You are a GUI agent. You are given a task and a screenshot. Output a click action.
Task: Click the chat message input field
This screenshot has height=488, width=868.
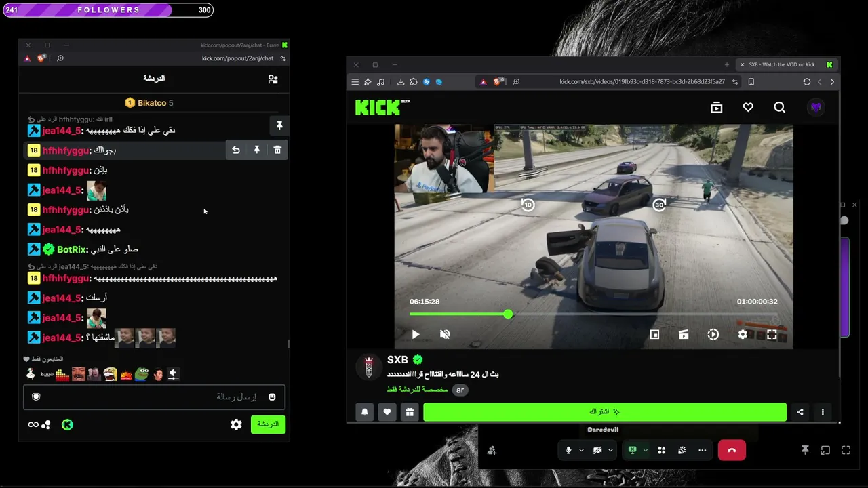(154, 397)
